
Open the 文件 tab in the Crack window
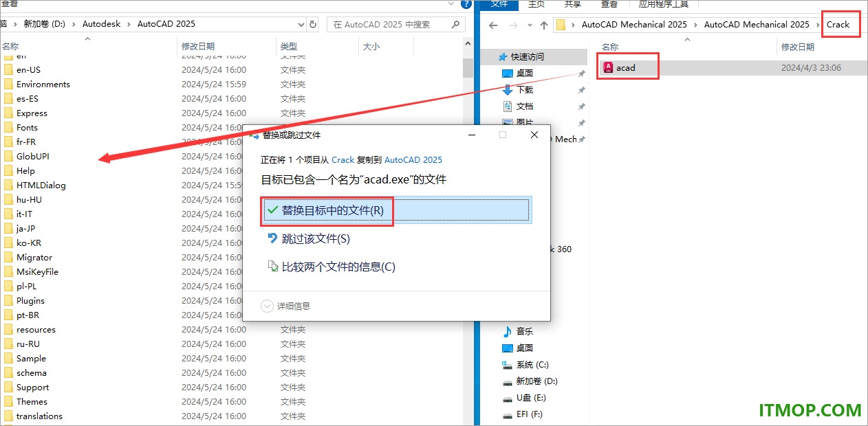click(x=499, y=4)
